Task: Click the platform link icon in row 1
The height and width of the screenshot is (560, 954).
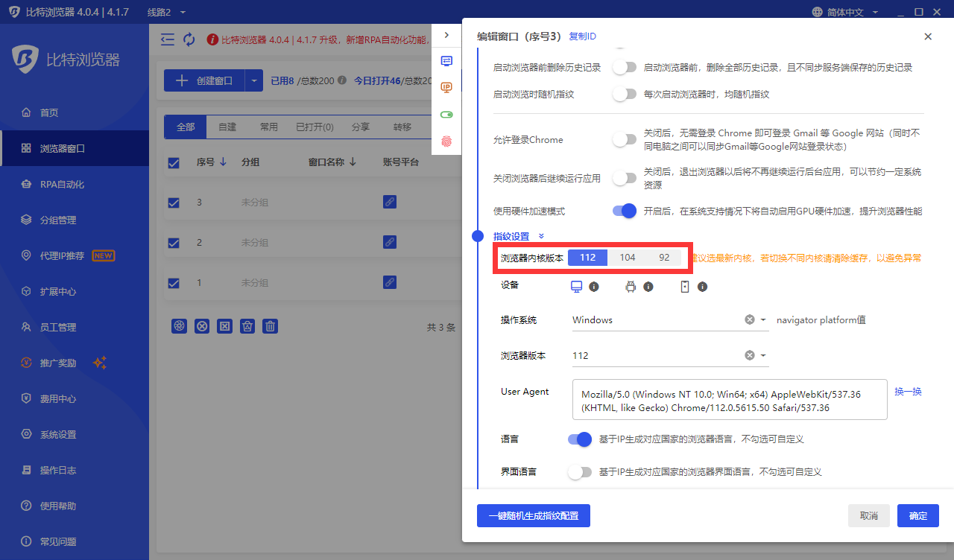Action: (x=389, y=282)
